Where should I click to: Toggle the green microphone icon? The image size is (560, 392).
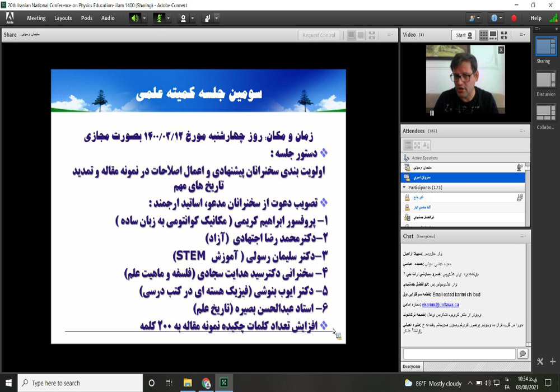coord(158,18)
